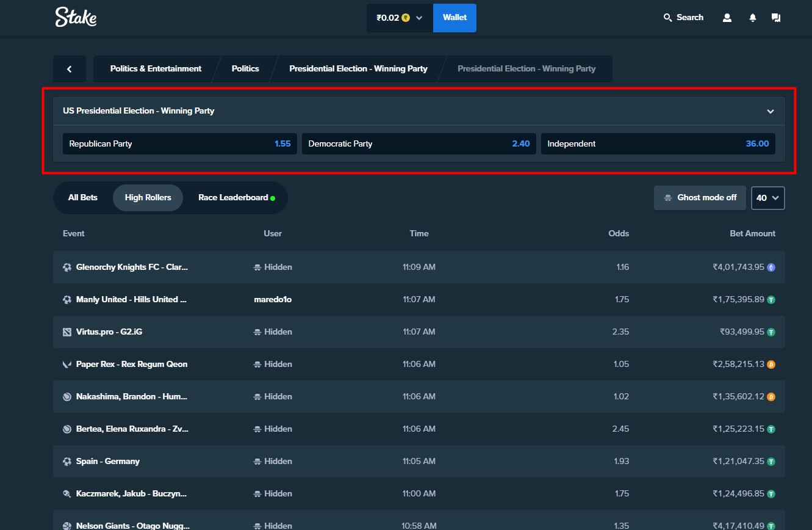Open the chat bubble icon

tap(776, 18)
